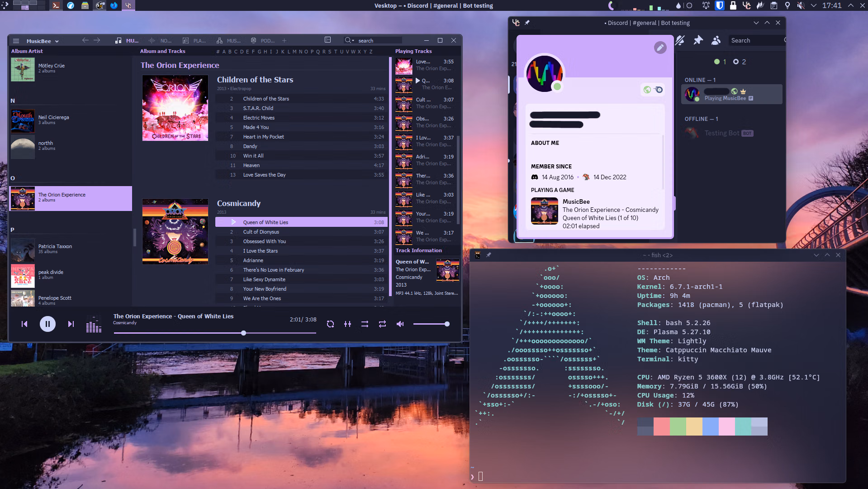This screenshot has height=489, width=868.
Task: Select track Heart in My Pocket
Action: point(301,137)
